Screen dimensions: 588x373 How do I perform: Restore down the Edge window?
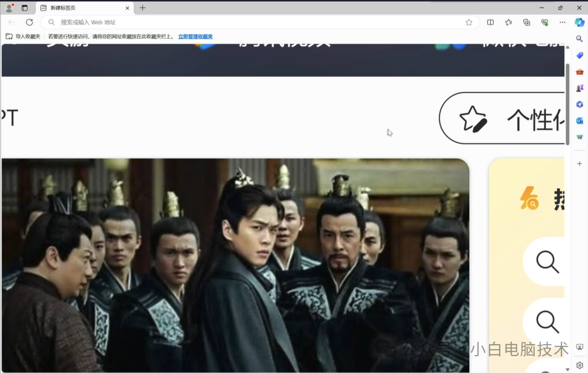[560, 8]
